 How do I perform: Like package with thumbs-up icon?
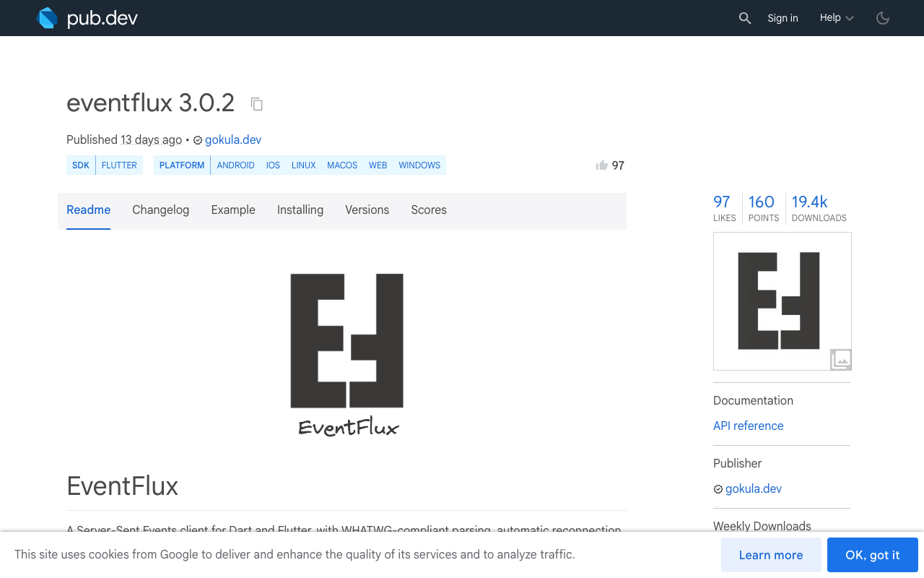point(602,165)
